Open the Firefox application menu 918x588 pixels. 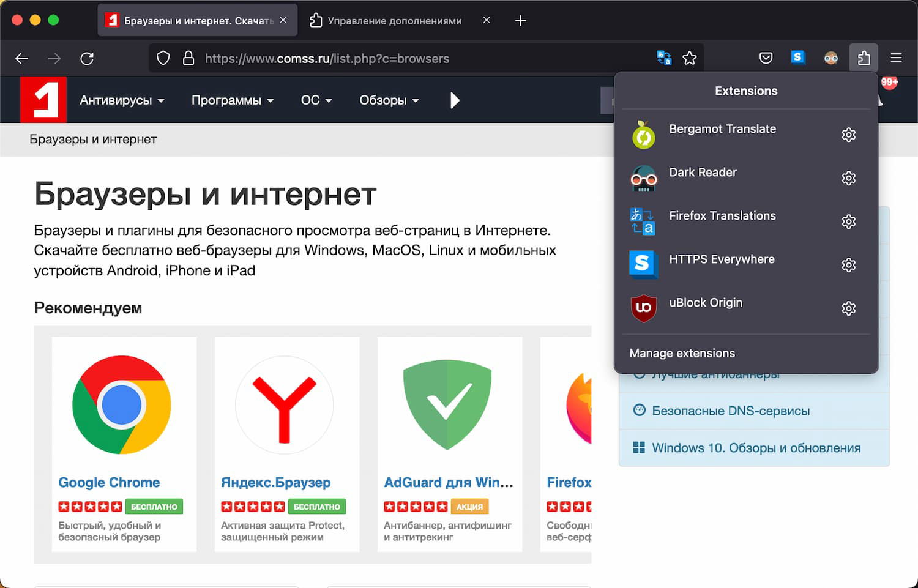(896, 58)
